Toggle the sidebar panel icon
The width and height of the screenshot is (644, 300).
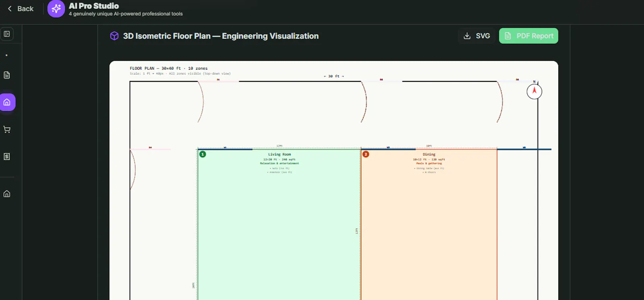coord(7,34)
